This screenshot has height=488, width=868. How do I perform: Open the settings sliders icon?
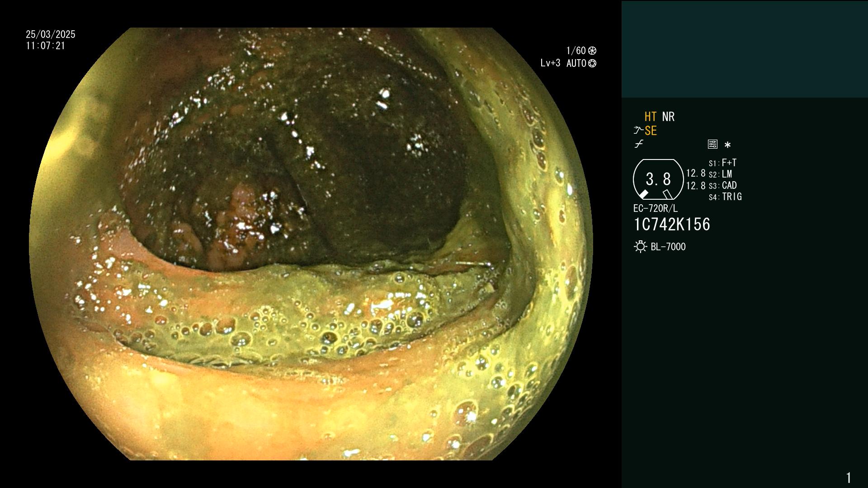pos(712,144)
